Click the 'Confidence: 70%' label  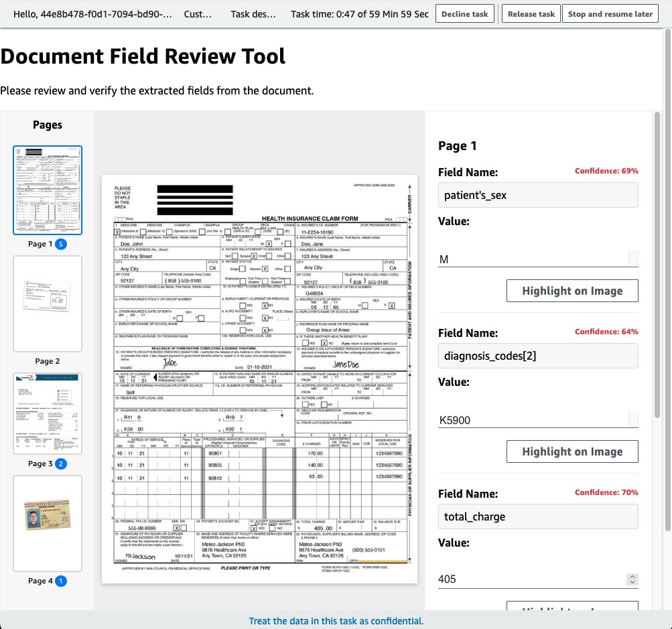point(606,492)
